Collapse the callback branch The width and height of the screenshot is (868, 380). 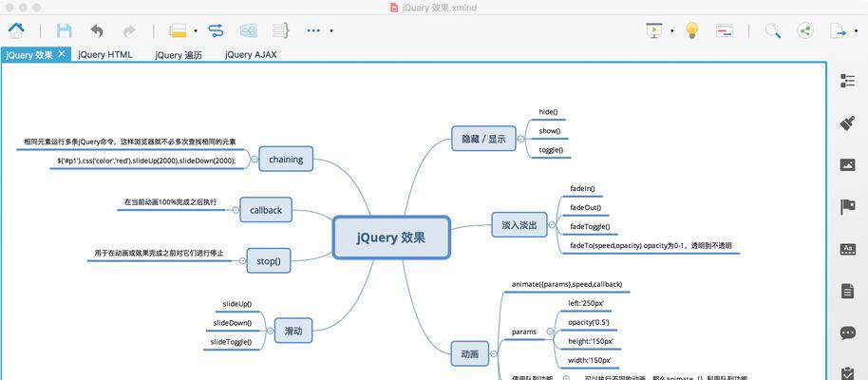click(x=236, y=210)
